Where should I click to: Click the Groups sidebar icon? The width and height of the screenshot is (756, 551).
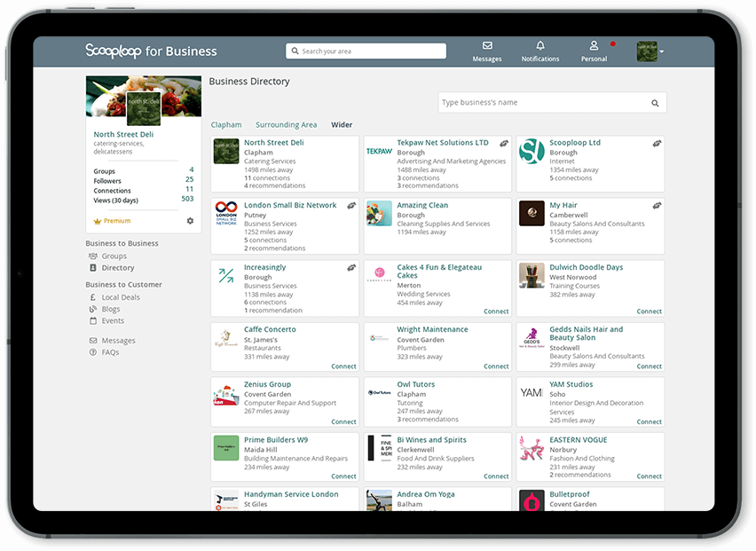pos(93,256)
